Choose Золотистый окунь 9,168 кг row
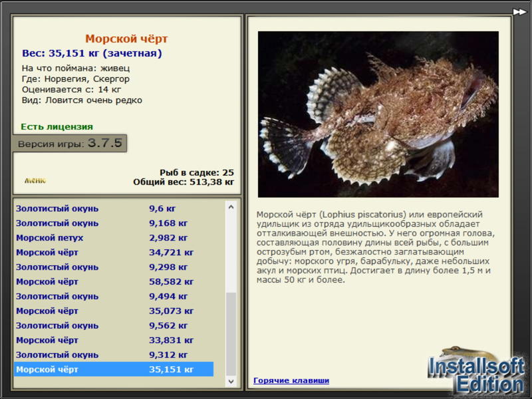 pos(114,223)
